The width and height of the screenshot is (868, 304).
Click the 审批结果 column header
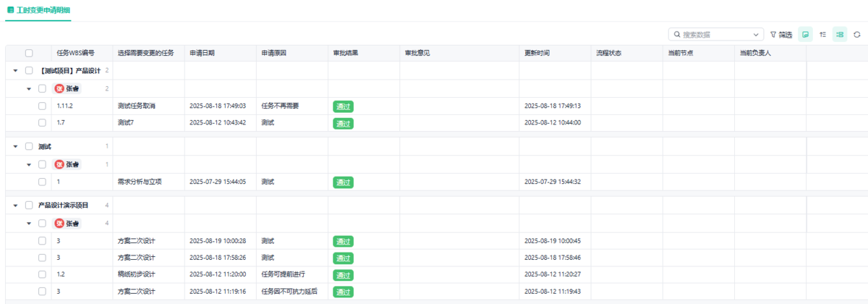[345, 53]
